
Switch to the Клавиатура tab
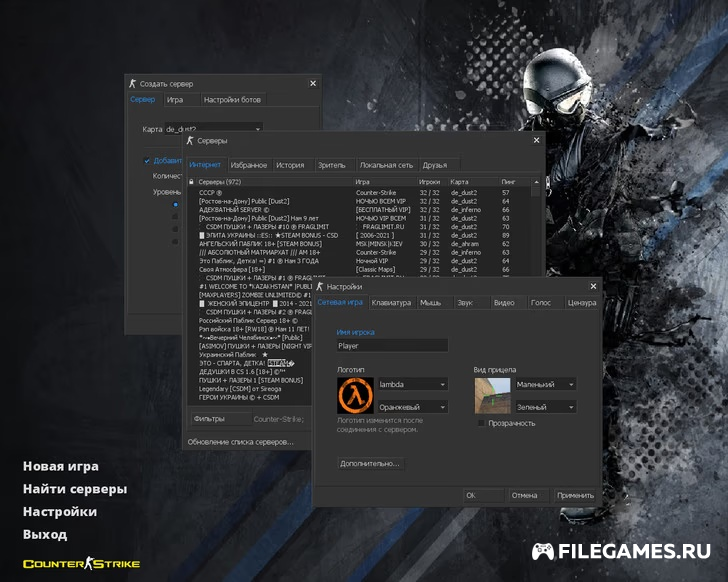click(390, 302)
